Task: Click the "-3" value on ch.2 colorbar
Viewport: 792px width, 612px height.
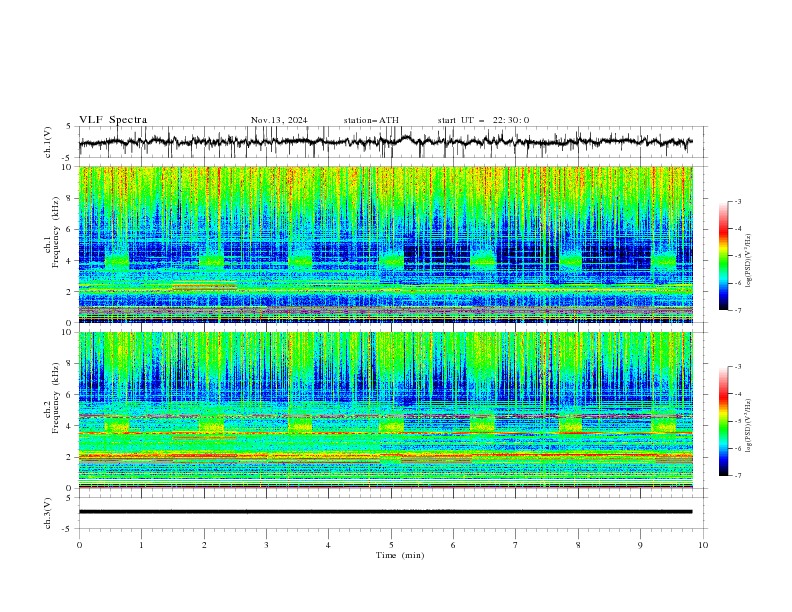Action: [738, 367]
